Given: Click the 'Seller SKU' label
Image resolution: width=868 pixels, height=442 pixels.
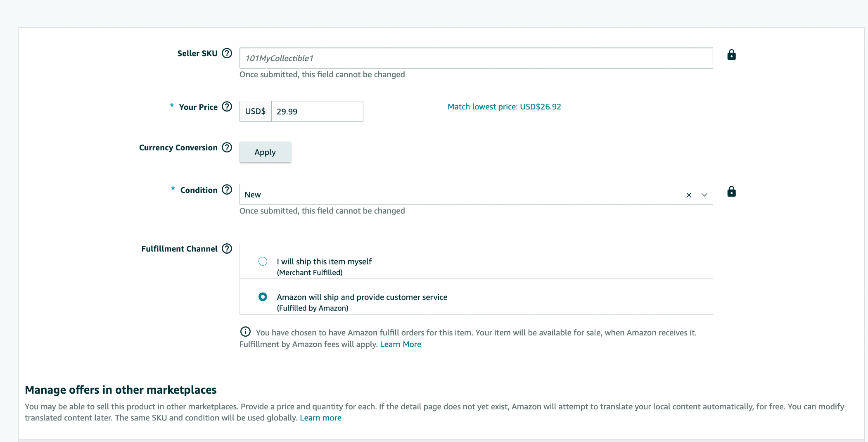Looking at the screenshot, I should tap(197, 53).
